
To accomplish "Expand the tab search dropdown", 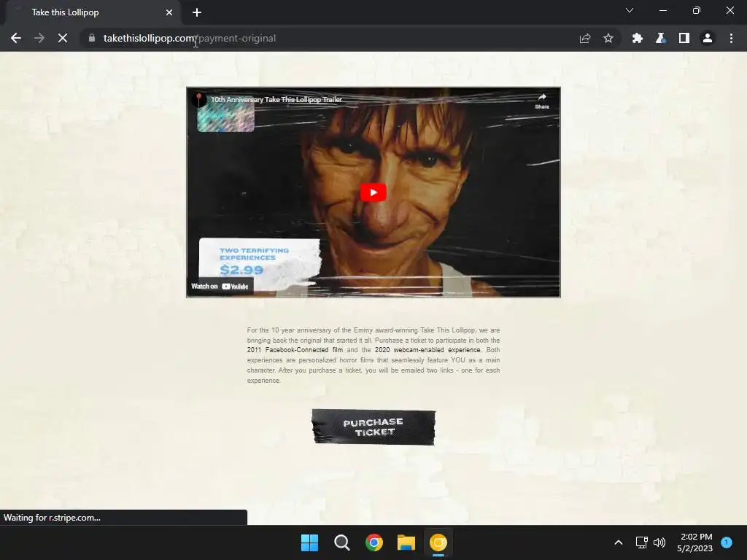I will coord(630,10).
